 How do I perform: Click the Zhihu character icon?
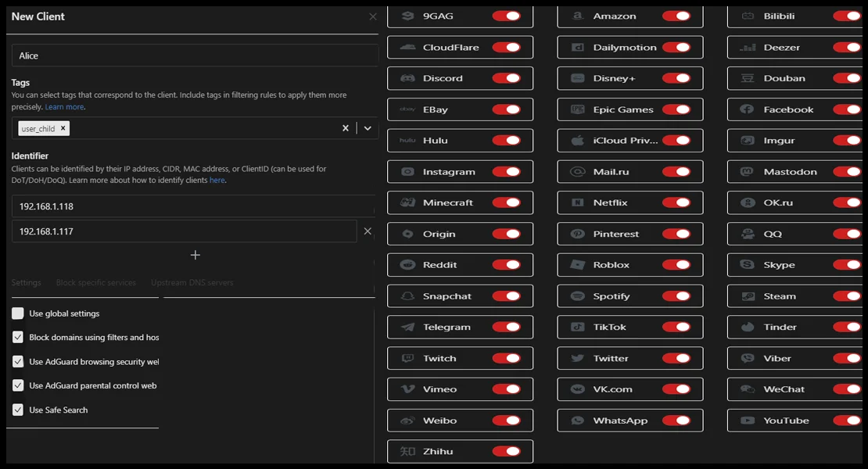(x=408, y=451)
